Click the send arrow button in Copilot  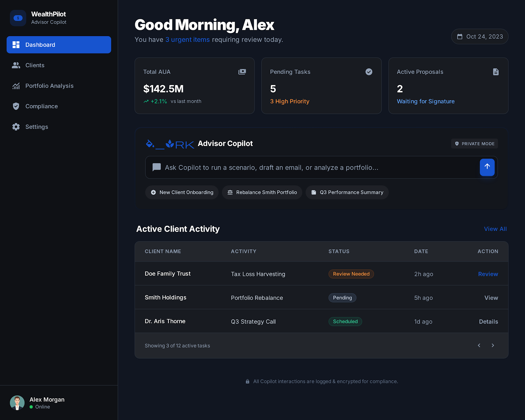tap(487, 167)
